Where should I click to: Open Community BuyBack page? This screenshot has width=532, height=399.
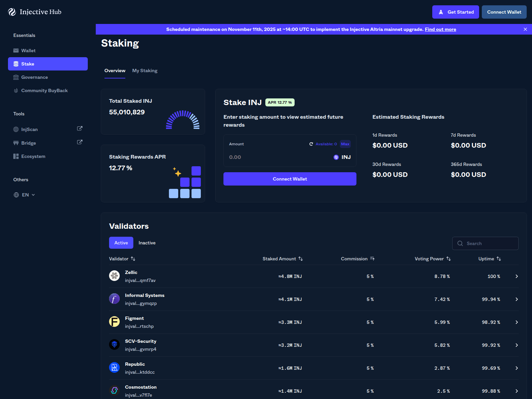(x=48, y=90)
